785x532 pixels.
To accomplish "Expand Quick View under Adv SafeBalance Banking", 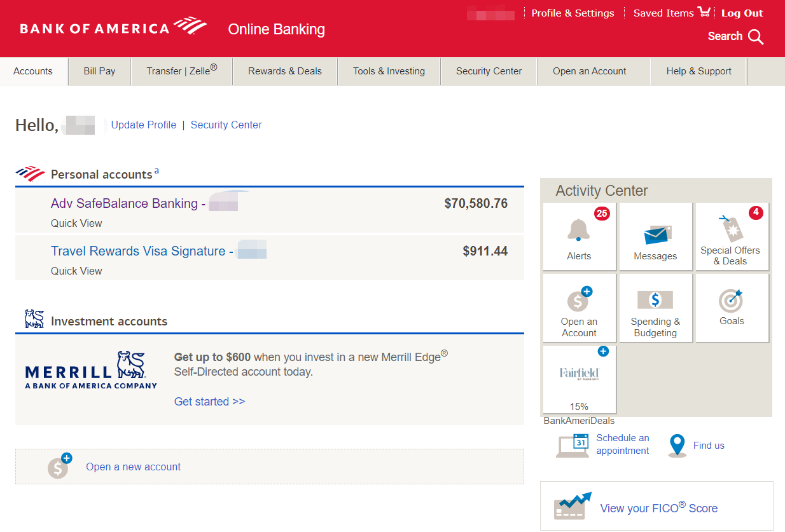I will click(76, 223).
